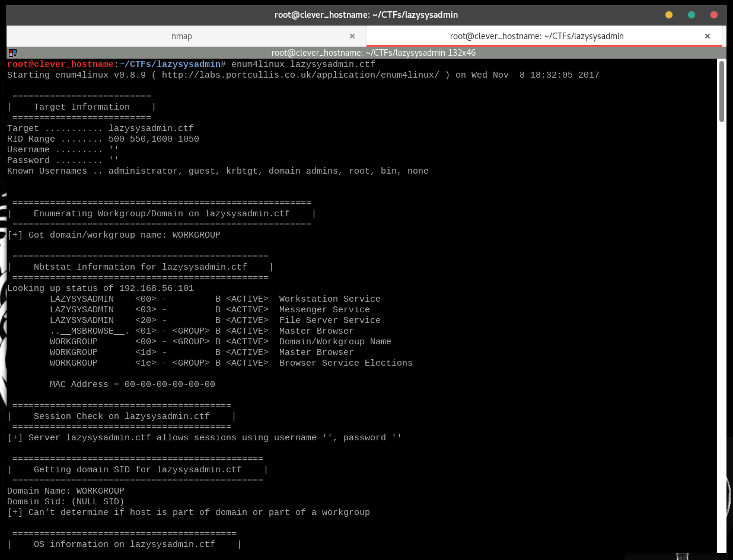
Task: Click the lower empty scrollbar track area
Action: coord(722,338)
